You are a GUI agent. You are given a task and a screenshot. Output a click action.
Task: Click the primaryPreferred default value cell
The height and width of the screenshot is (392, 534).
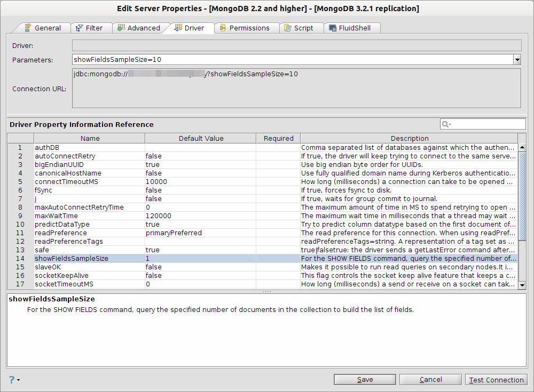tap(201, 233)
